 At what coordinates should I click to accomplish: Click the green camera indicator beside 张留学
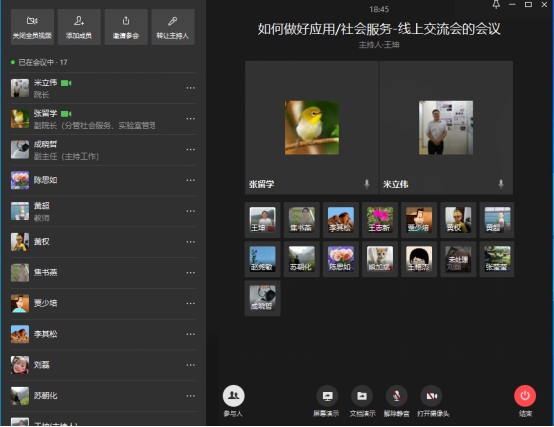66,114
